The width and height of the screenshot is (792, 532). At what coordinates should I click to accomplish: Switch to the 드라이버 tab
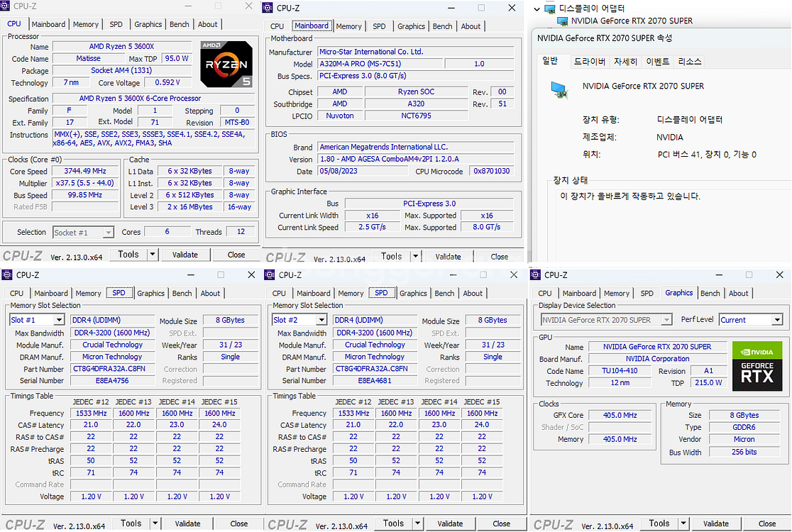click(589, 62)
